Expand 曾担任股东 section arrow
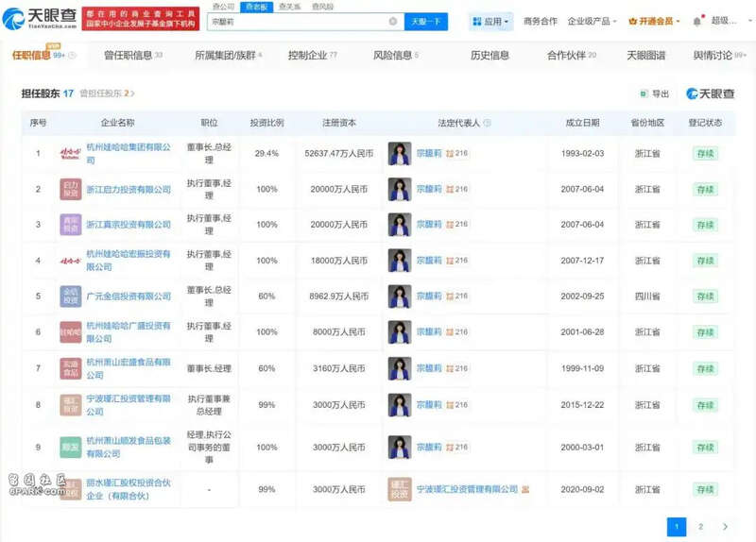Screen dimensions: 756x542 pyautogui.click(x=132, y=93)
